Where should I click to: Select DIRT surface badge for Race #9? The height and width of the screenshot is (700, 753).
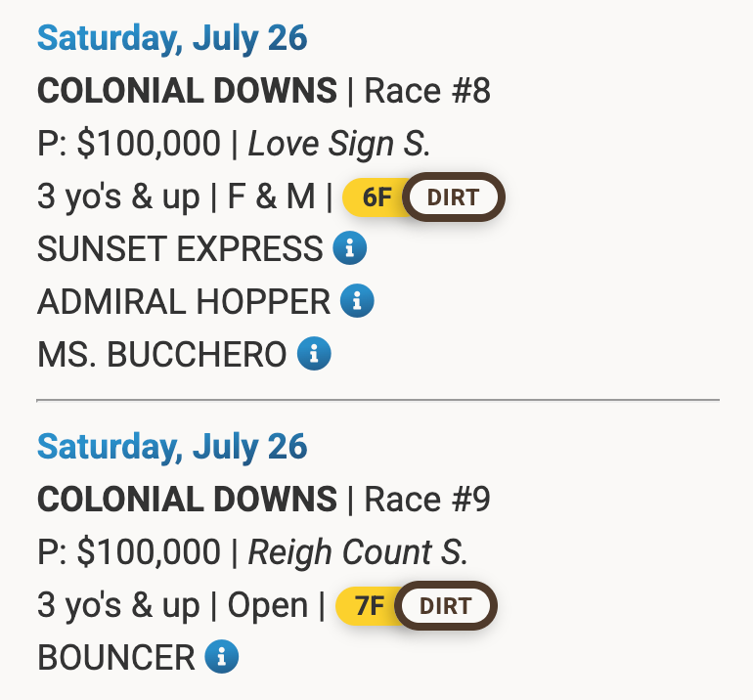coord(445,605)
